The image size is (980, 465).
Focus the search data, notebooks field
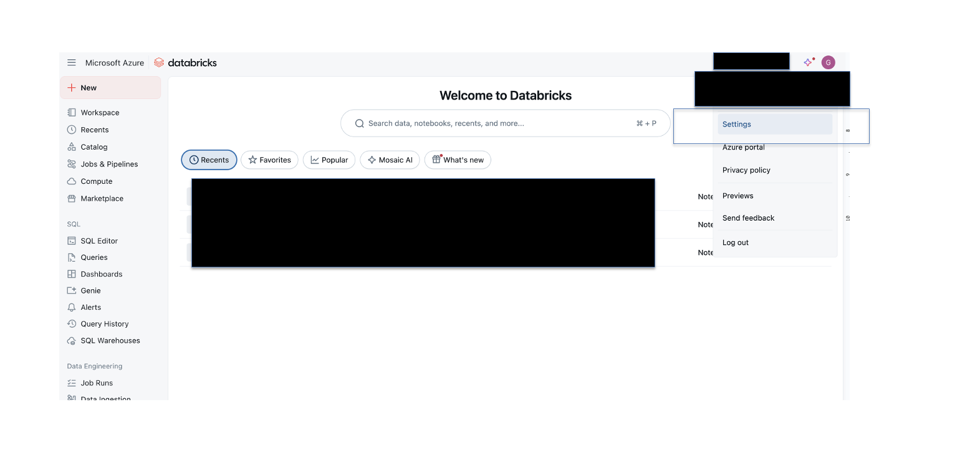point(506,123)
